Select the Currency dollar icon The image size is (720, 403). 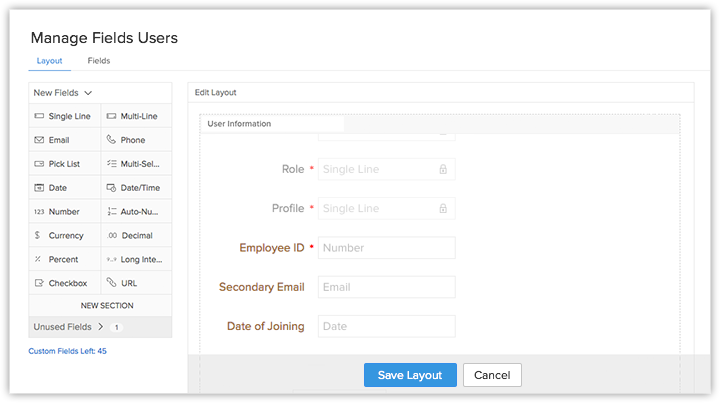coord(38,236)
